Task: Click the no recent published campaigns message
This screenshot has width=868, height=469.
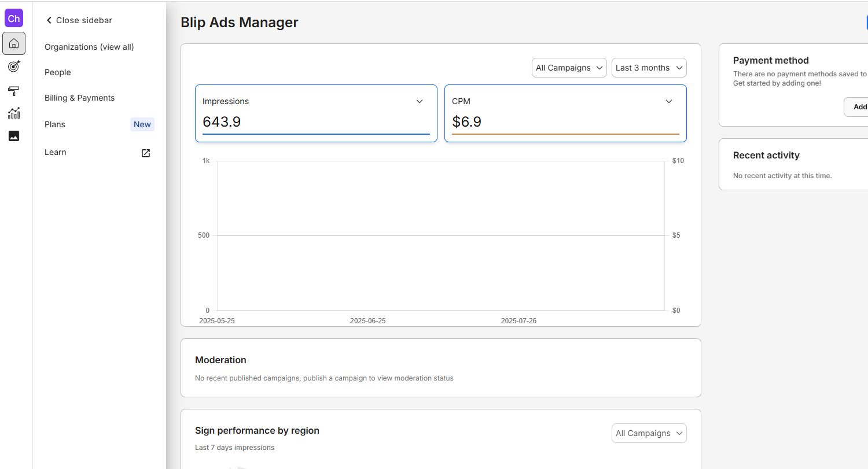Action: pyautogui.click(x=324, y=378)
